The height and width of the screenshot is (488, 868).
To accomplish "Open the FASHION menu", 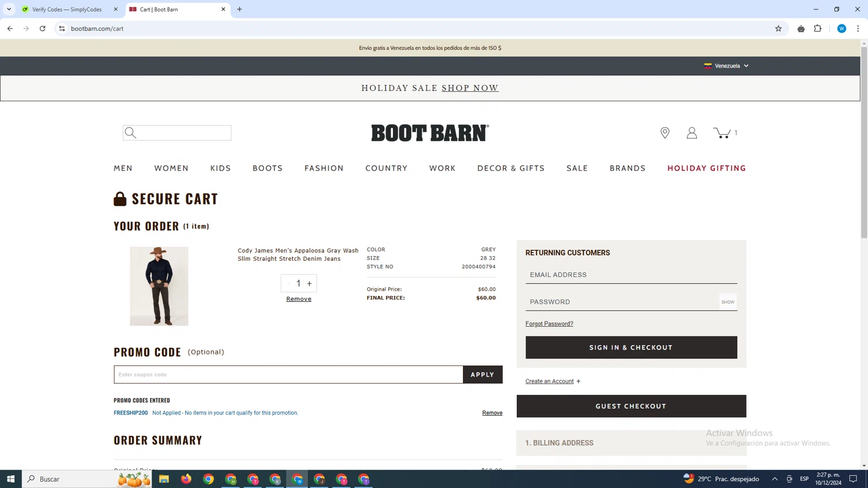I will (x=324, y=168).
